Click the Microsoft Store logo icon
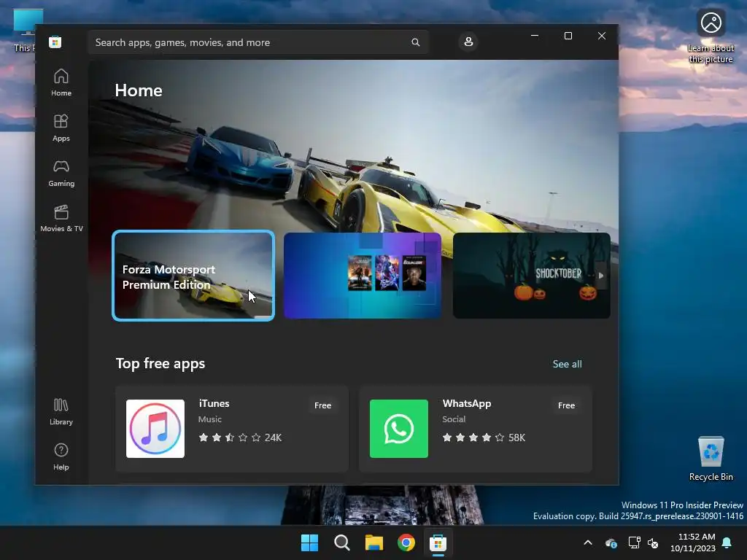 [x=55, y=42]
